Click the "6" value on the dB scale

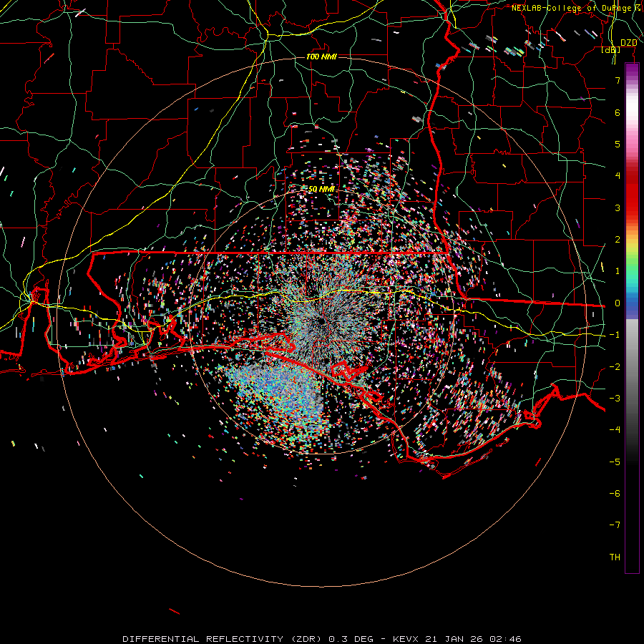pyautogui.click(x=618, y=112)
